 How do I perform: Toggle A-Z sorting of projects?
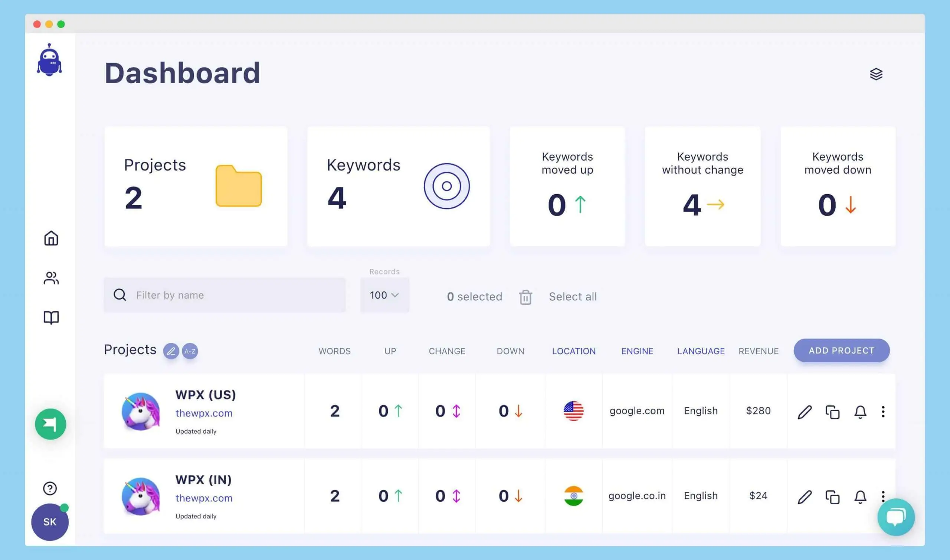coord(190,351)
